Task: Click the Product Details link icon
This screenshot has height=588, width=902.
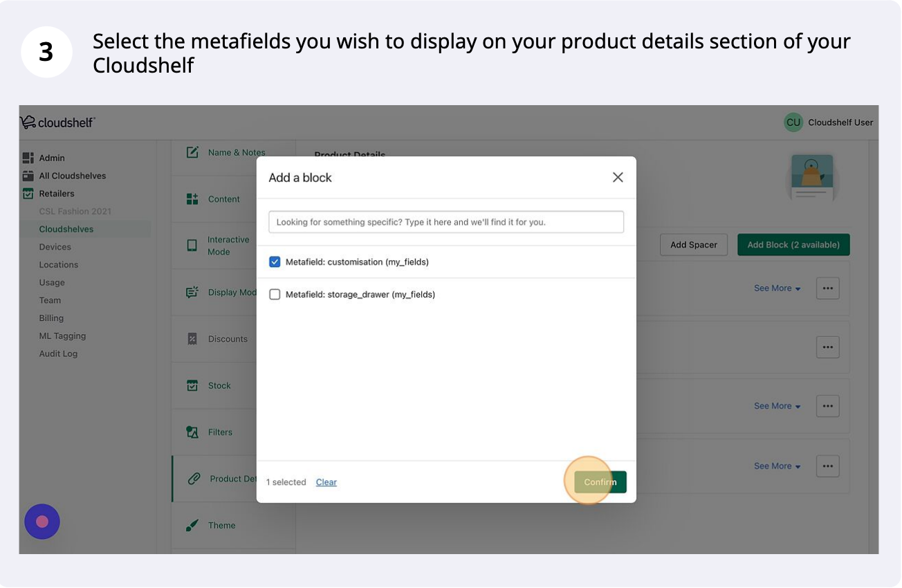Action: click(x=194, y=479)
